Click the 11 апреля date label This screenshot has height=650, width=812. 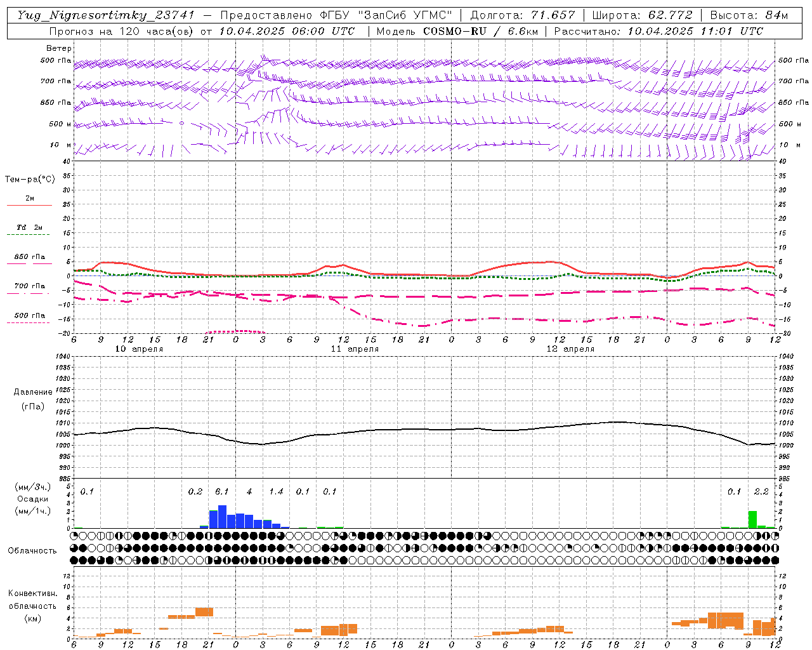[x=355, y=349]
